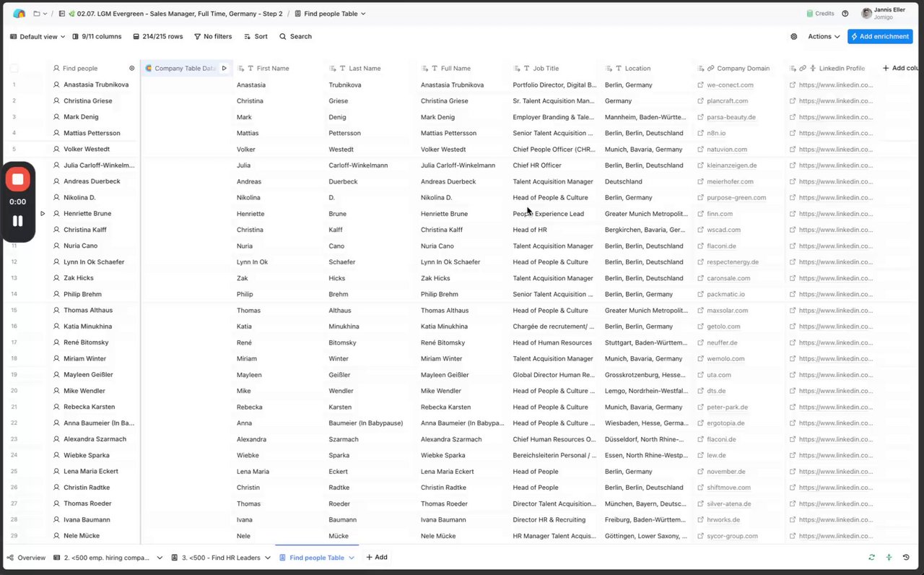
Task: Open workbook '02.07. LGM Evergreen' breadcrumb
Action: point(175,14)
